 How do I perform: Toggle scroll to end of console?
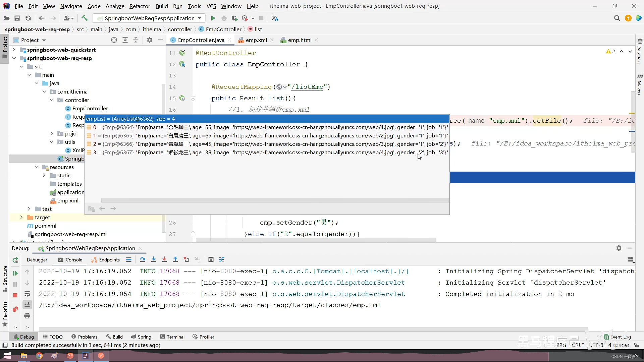(x=27, y=304)
